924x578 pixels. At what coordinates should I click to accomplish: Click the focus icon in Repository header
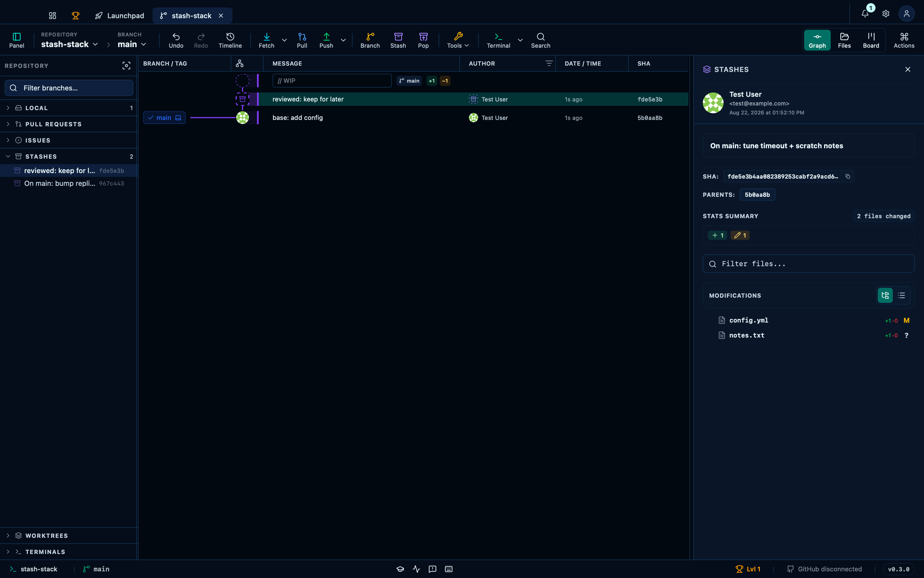click(126, 66)
